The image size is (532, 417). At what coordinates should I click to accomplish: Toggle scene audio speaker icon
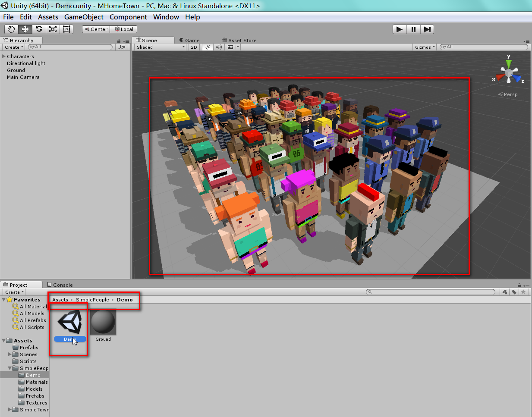click(219, 47)
